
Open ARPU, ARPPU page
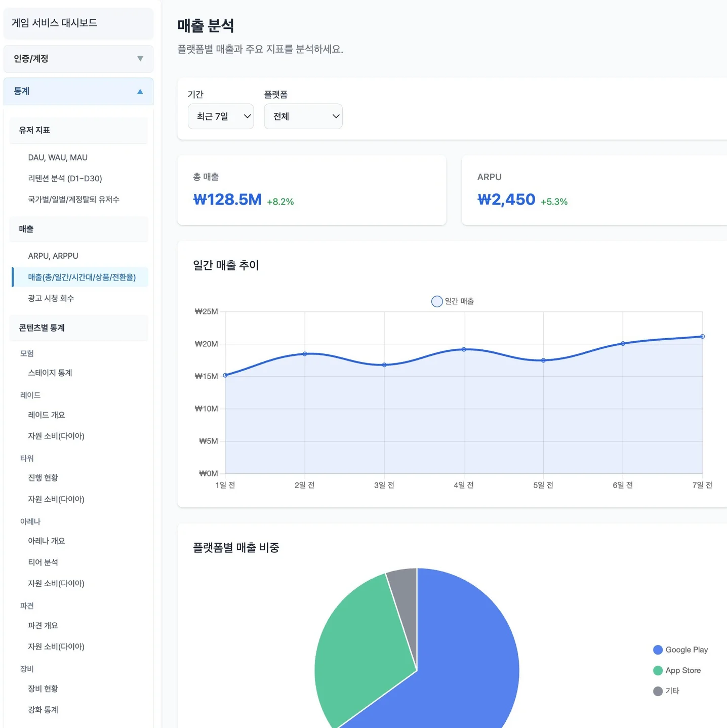(x=53, y=256)
